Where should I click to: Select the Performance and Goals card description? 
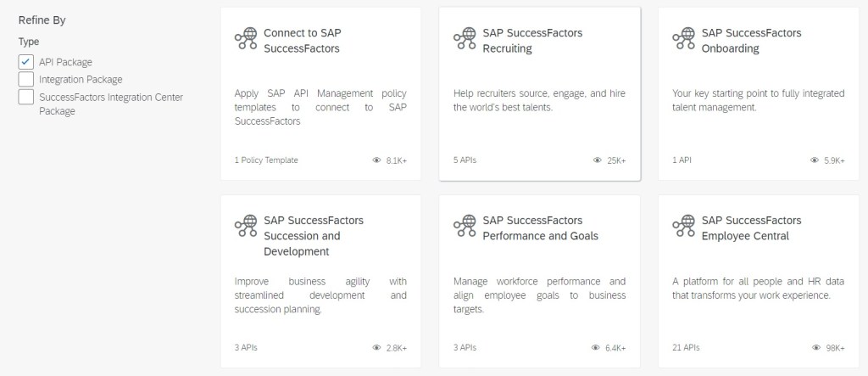click(539, 295)
